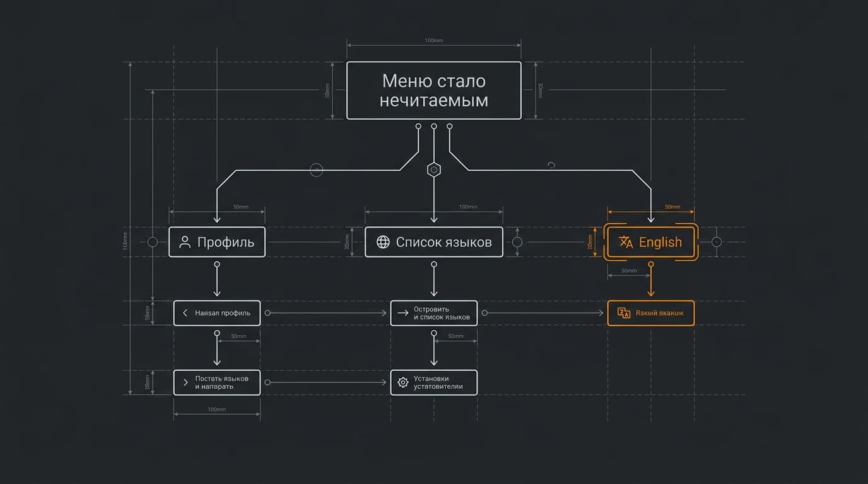Click the right arrow icon in Островить box

[403, 313]
